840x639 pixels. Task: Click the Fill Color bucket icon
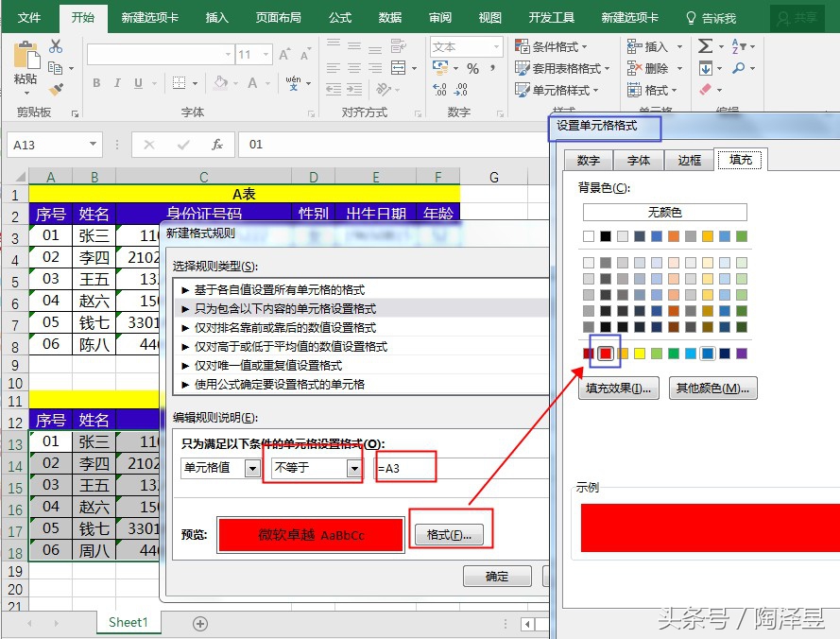pos(220,82)
